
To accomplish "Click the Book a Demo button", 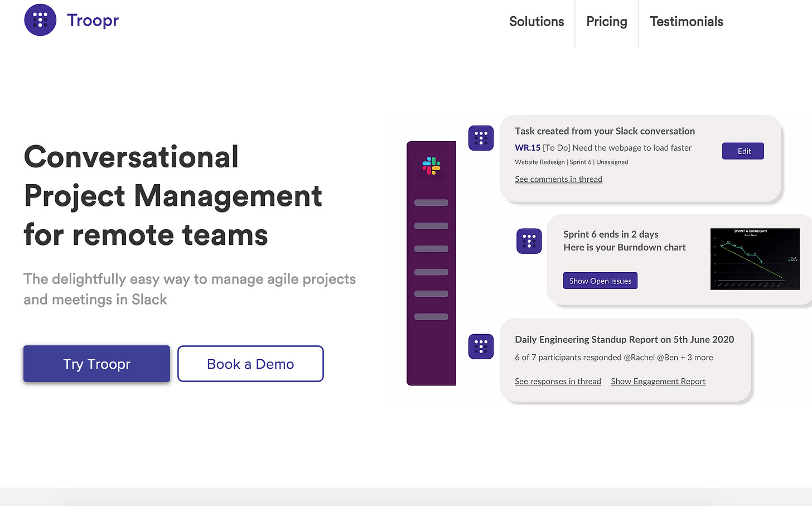I will click(x=250, y=364).
